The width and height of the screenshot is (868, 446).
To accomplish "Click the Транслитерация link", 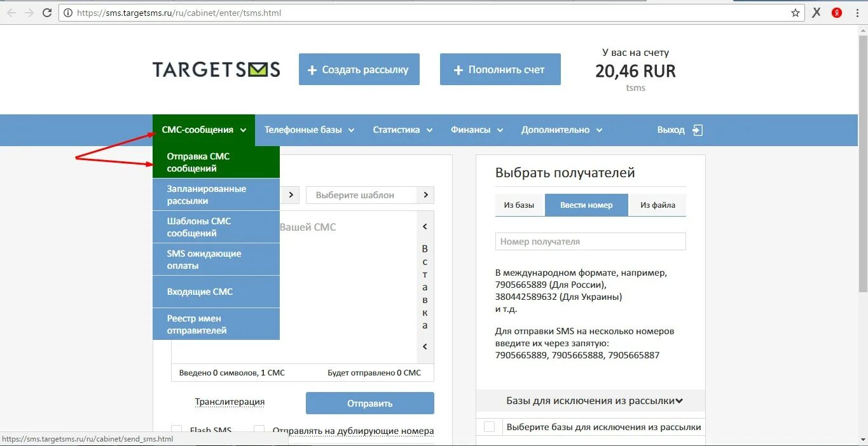I will point(230,402).
